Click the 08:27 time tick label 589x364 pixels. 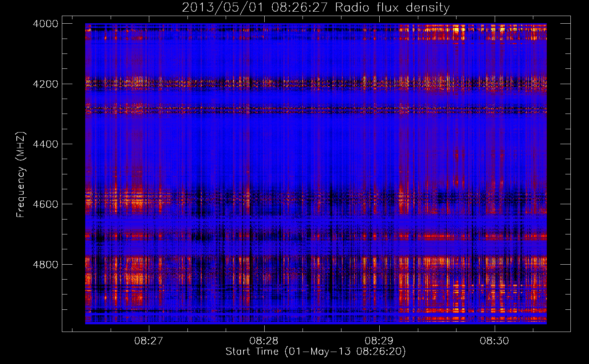(x=149, y=341)
